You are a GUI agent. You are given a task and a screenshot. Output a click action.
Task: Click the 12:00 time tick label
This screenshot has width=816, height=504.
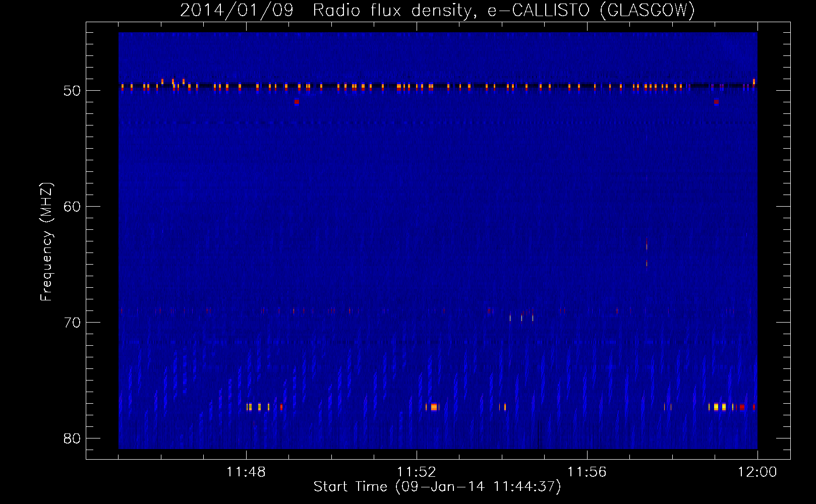point(757,472)
